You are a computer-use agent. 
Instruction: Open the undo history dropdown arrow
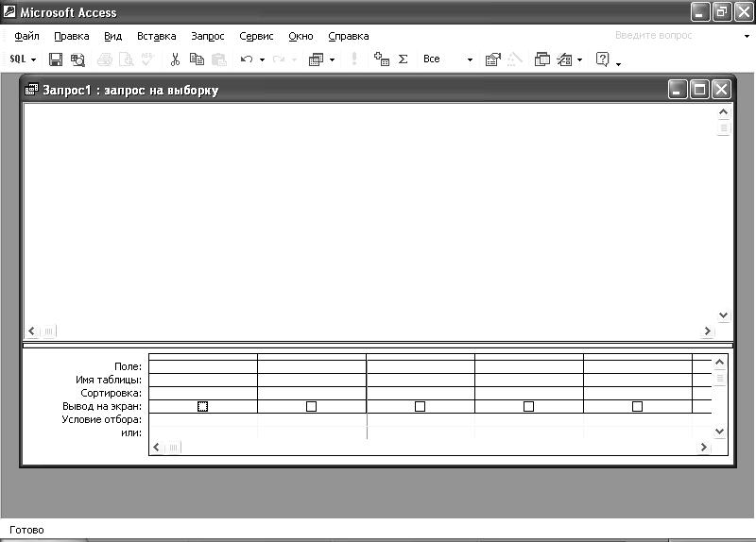tap(263, 59)
